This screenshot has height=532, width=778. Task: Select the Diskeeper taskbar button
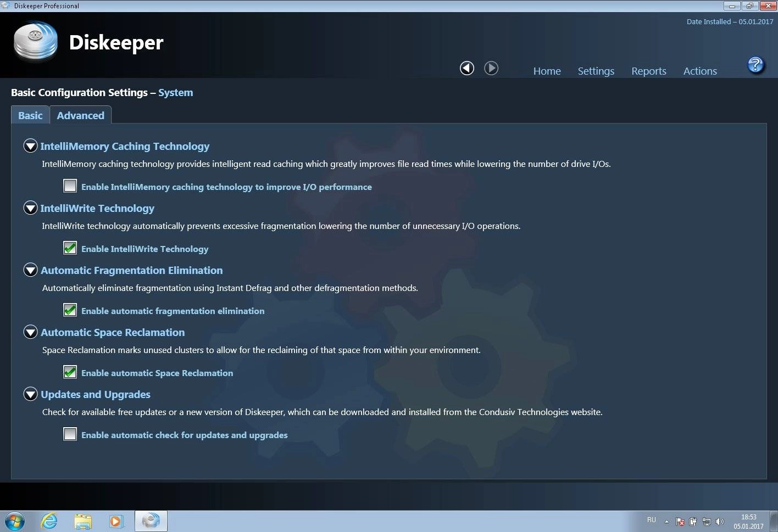[151, 521]
